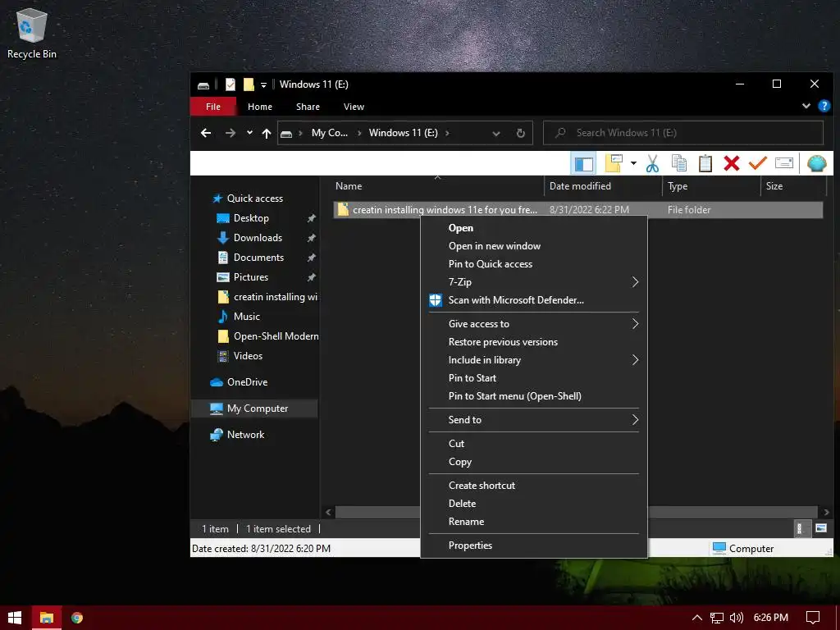The image size is (840, 630).
Task: Go back with the Back arrow
Action: 206,133
